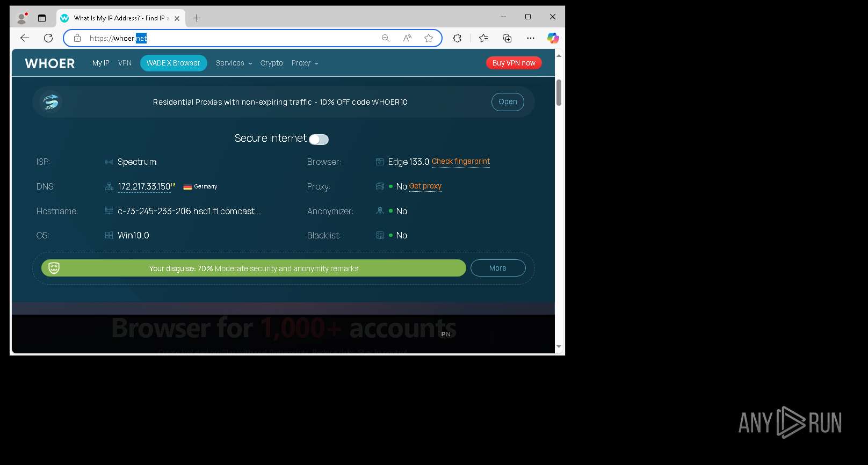Viewport: 868px width, 465px height.
Task: Expand the Services dropdown menu
Action: [x=234, y=63]
